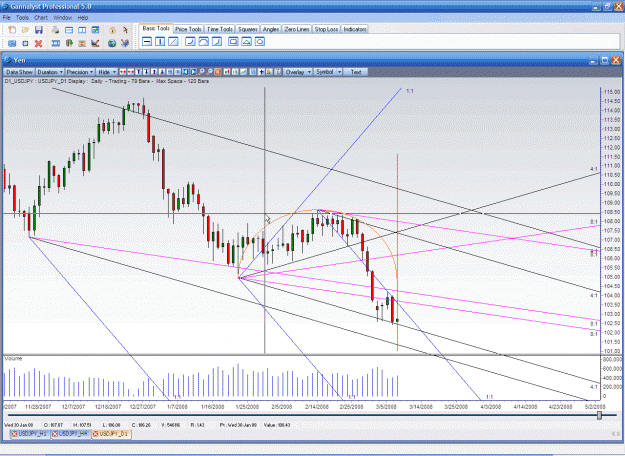Click the print icon in main toolbar
The width and height of the screenshot is (625, 456).
[x=55, y=30]
